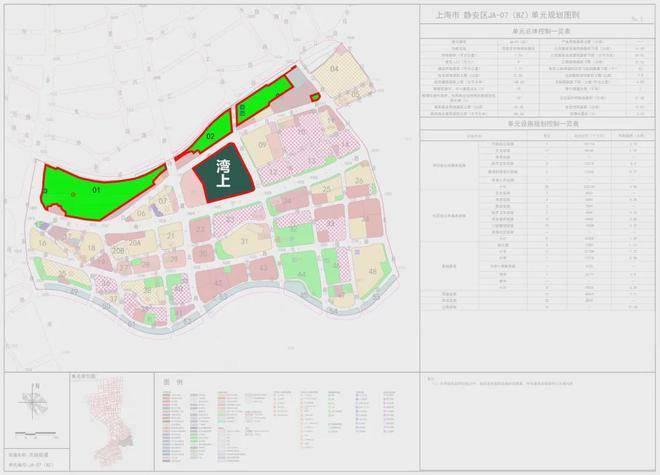Click plot label 16
The height and width of the screenshot is (475, 660).
coord(42,243)
